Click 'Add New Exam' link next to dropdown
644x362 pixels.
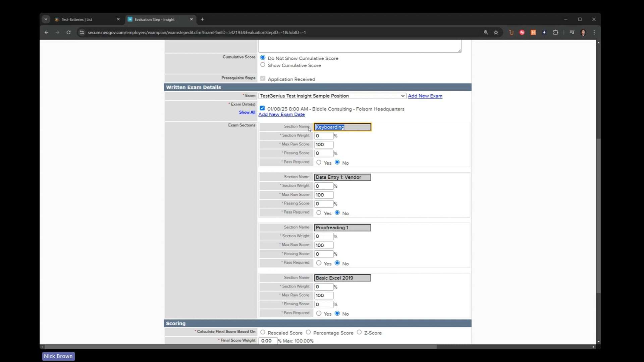[425, 96]
